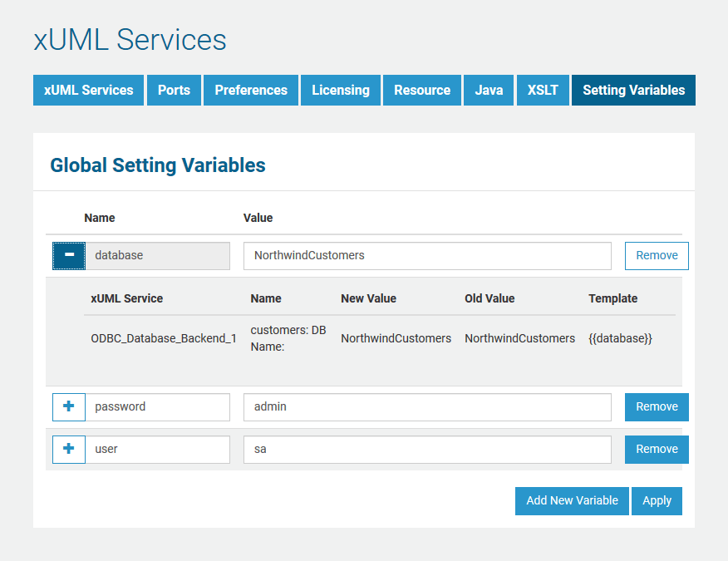
Task: Switch to the Java tab
Action: click(489, 90)
